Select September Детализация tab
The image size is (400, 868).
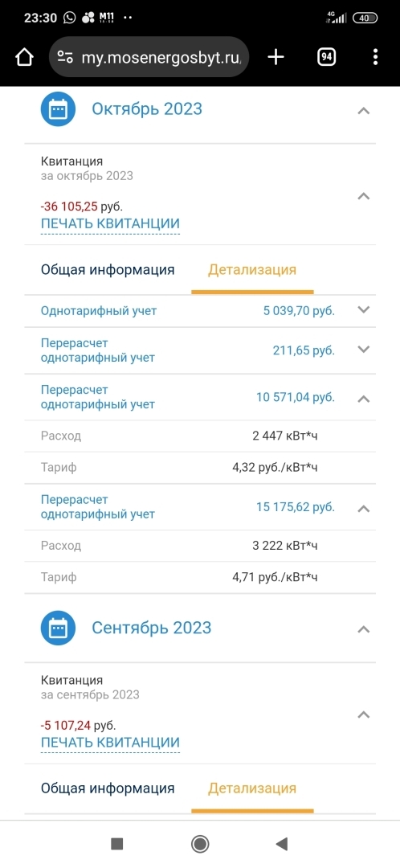click(x=252, y=788)
